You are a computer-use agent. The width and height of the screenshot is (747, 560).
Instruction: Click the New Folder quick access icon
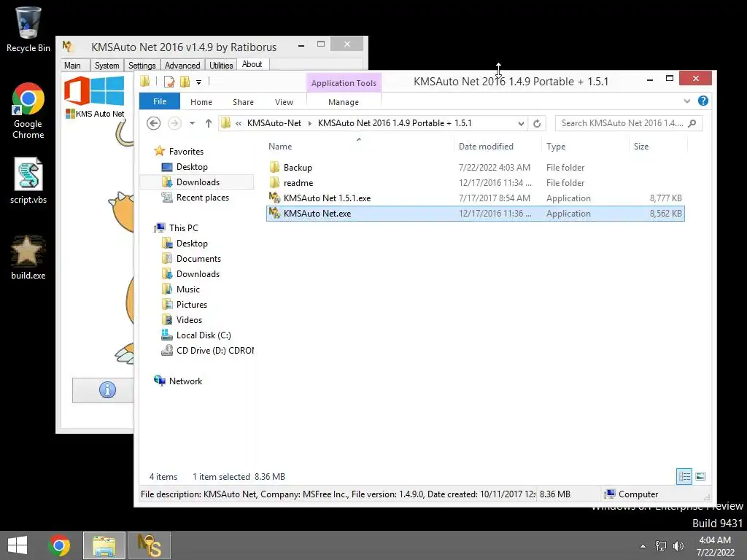coord(185,82)
